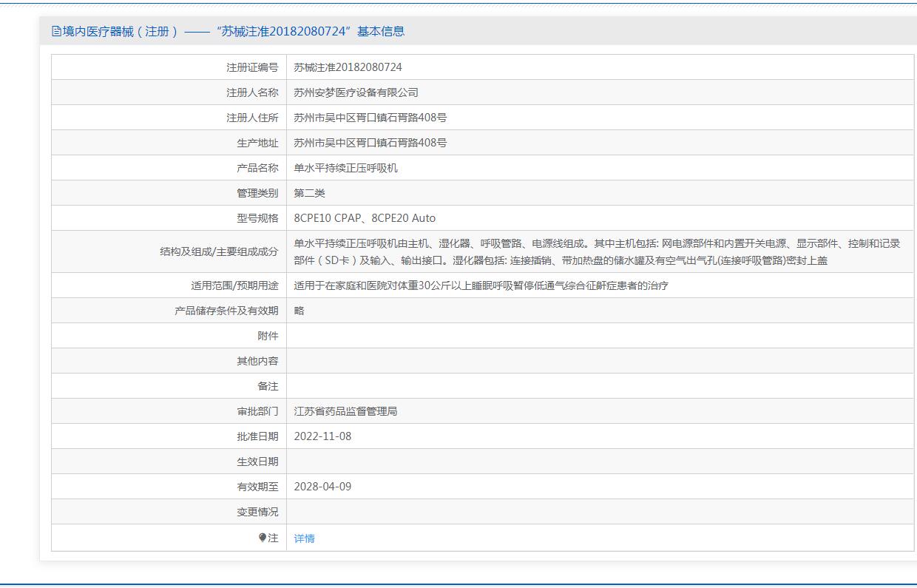Click the empty 备注 value cell

(x=599, y=386)
